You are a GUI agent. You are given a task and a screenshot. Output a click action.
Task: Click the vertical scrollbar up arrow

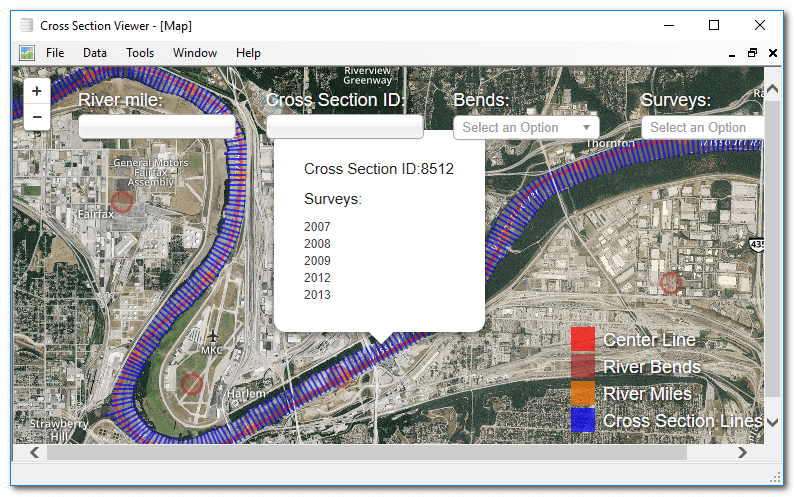coord(772,89)
